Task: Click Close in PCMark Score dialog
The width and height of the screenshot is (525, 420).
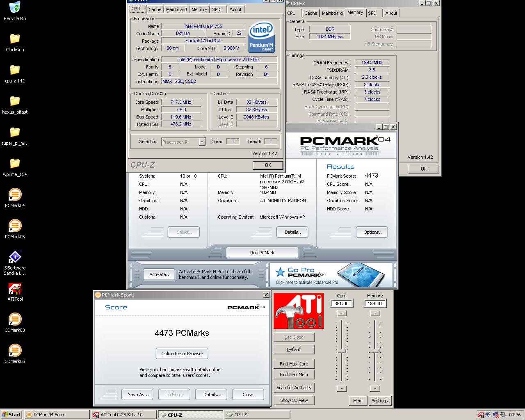Action: click(x=248, y=395)
